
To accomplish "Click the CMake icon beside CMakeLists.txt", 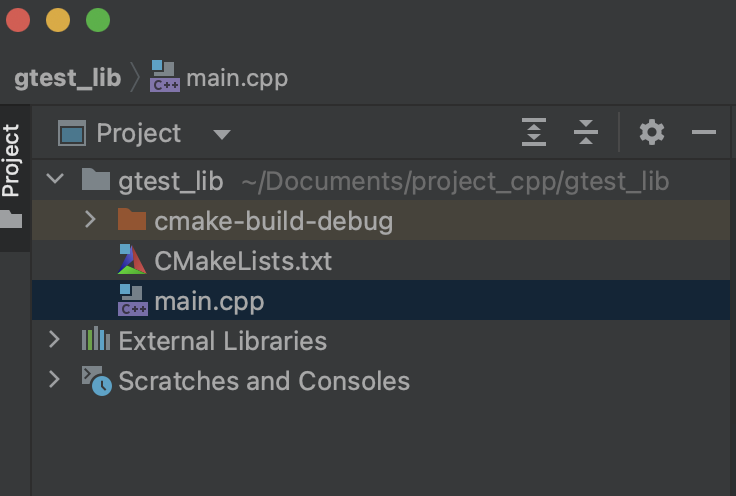I will 132,259.
